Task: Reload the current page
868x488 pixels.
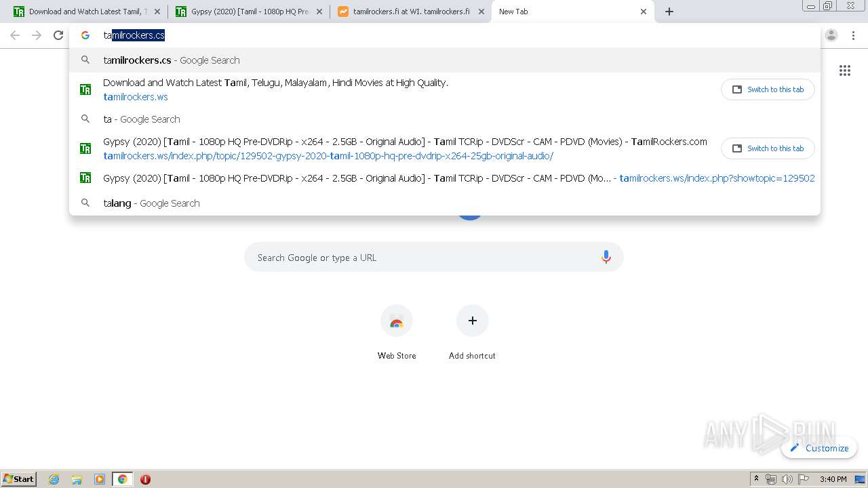Action: point(58,35)
